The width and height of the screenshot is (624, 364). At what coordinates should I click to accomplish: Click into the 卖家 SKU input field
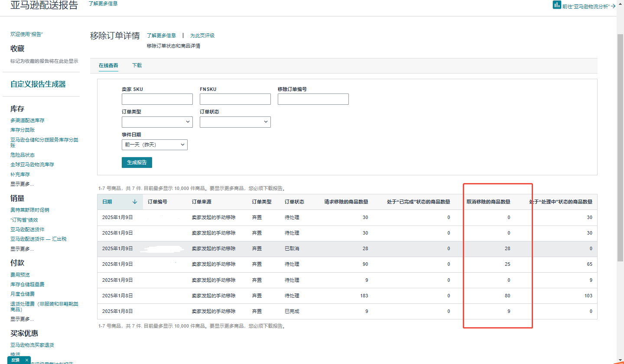(x=157, y=99)
